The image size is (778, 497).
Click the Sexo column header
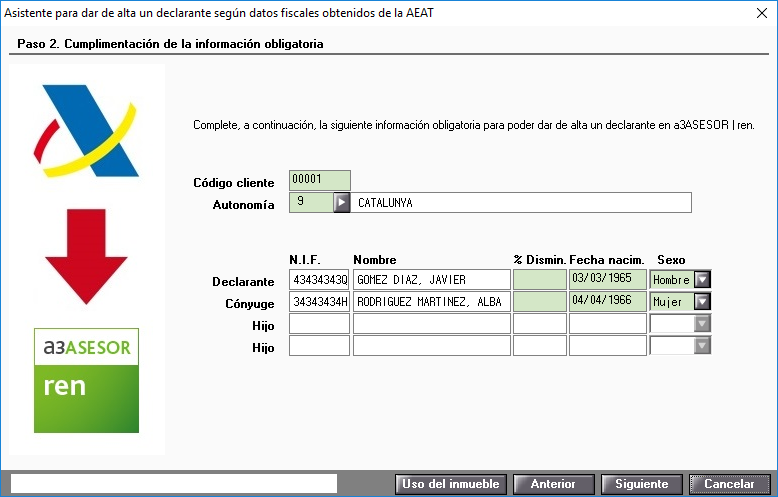point(671,260)
